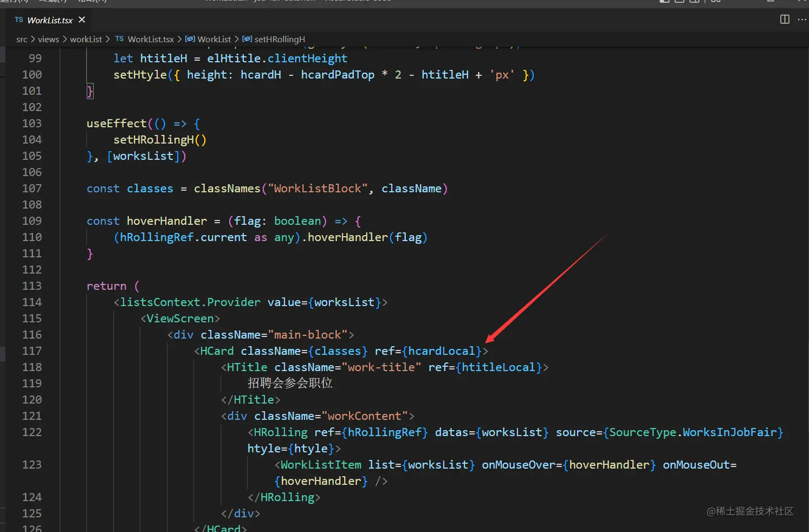The width and height of the screenshot is (809, 532).
Task: Click the 'ViewScreen' opening tag
Action: pos(180,319)
